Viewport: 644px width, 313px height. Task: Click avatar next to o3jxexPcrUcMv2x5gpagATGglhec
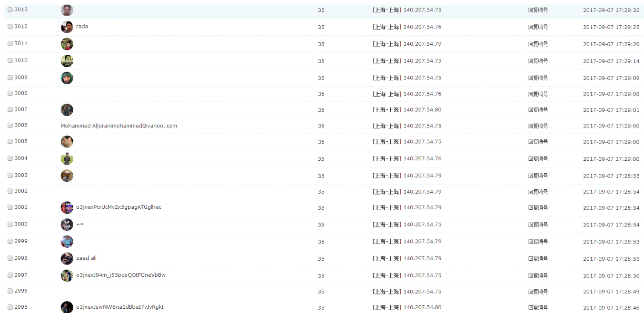click(x=67, y=207)
